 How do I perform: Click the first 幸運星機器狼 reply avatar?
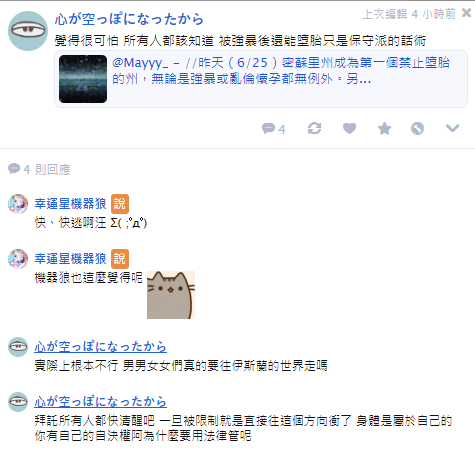tap(18, 204)
